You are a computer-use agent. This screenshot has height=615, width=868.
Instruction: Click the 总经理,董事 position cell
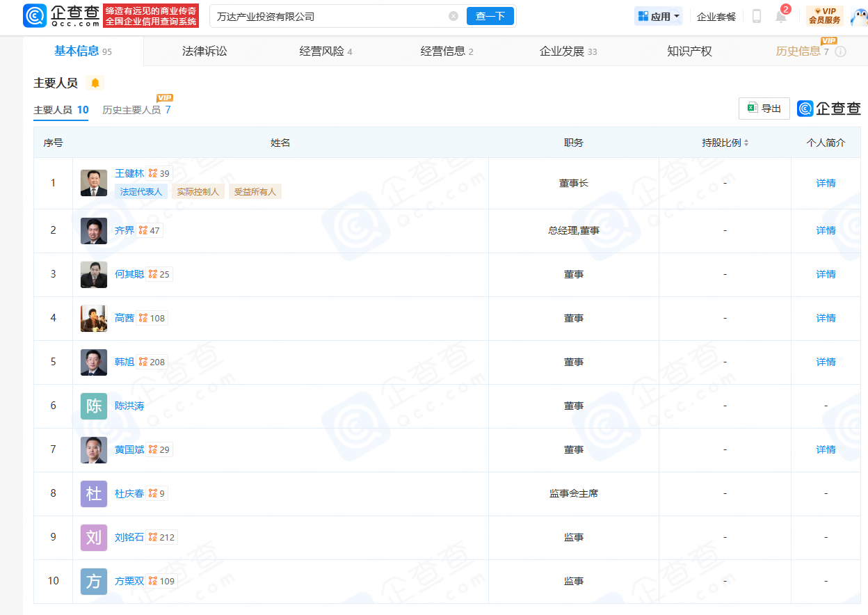pyautogui.click(x=574, y=230)
